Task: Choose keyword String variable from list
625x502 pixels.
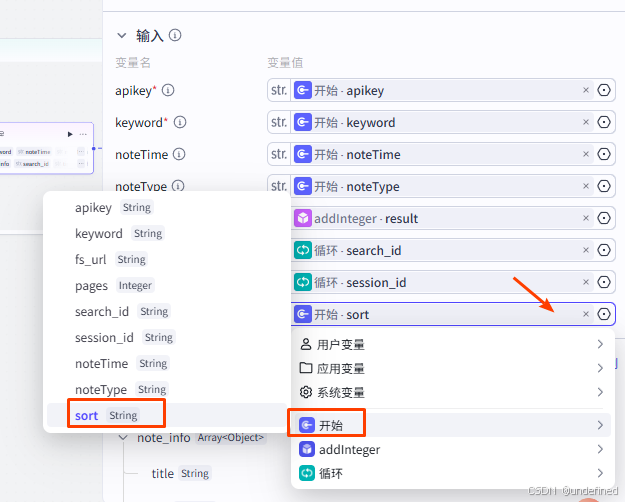Action: click(167, 233)
